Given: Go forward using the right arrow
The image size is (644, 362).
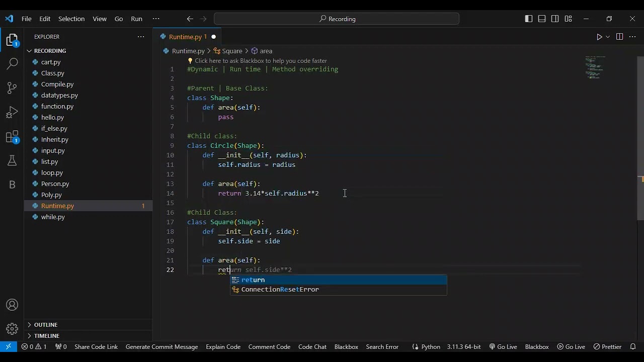Looking at the screenshot, I should pyautogui.click(x=203, y=19).
